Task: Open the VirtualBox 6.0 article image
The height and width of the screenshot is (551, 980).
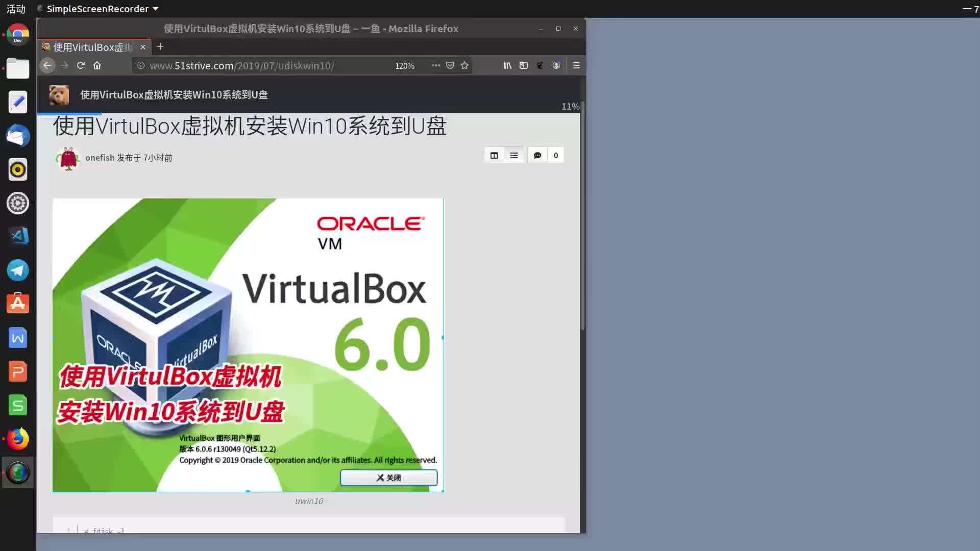Action: click(x=248, y=345)
